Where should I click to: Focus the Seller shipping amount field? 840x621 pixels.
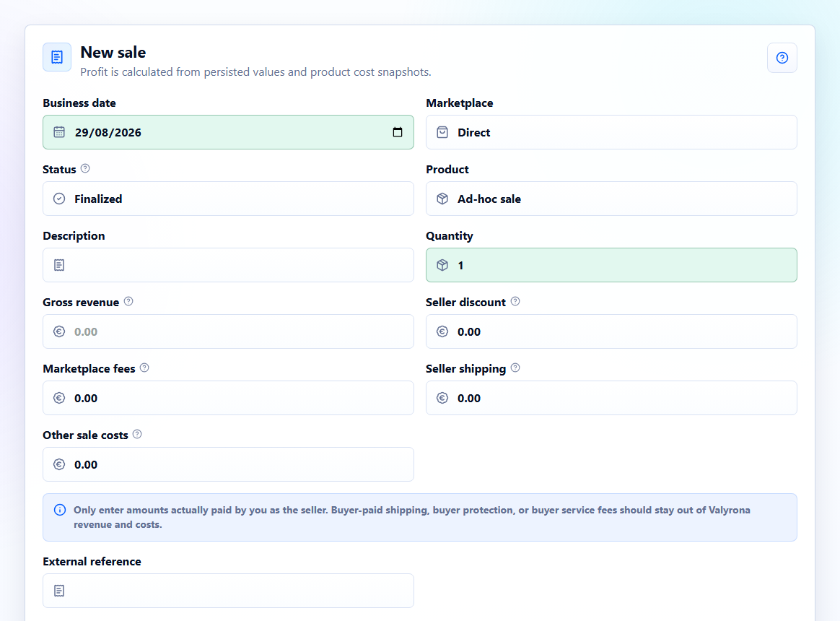tap(611, 398)
